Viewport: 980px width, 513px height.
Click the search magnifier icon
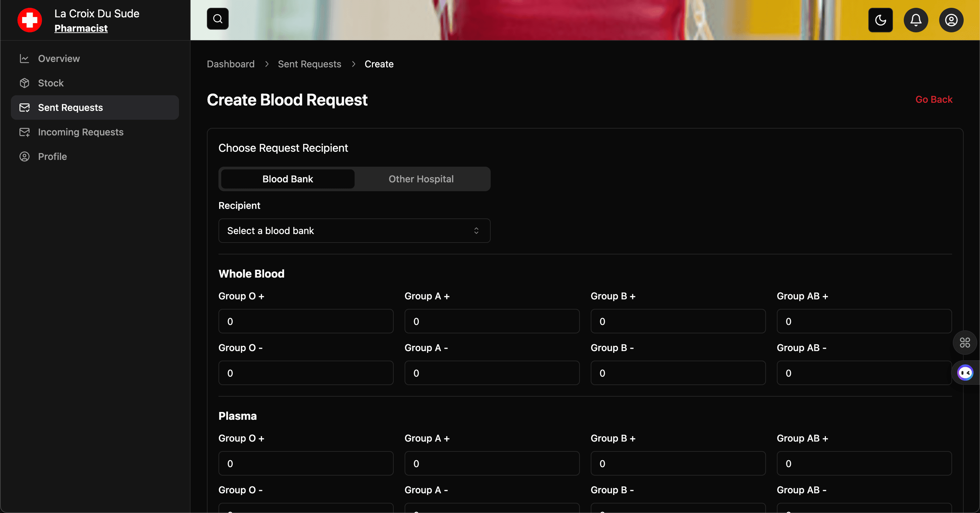click(218, 19)
